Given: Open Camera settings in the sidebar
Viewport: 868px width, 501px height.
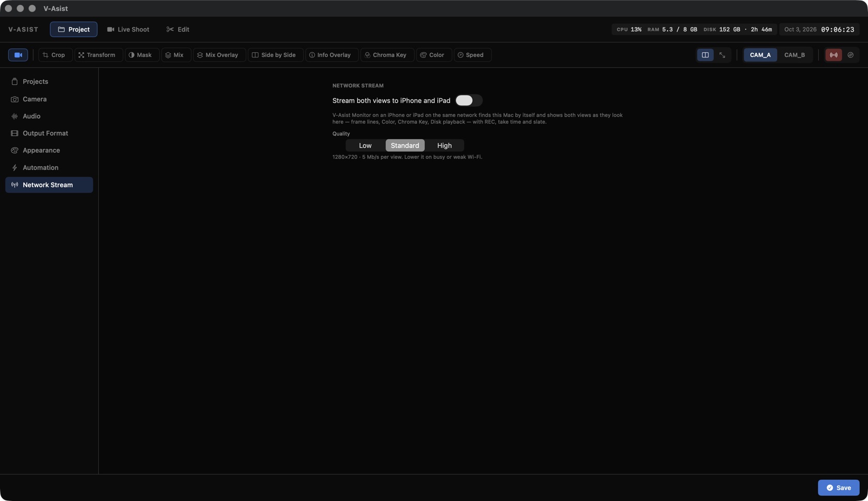Looking at the screenshot, I should pyautogui.click(x=49, y=99).
